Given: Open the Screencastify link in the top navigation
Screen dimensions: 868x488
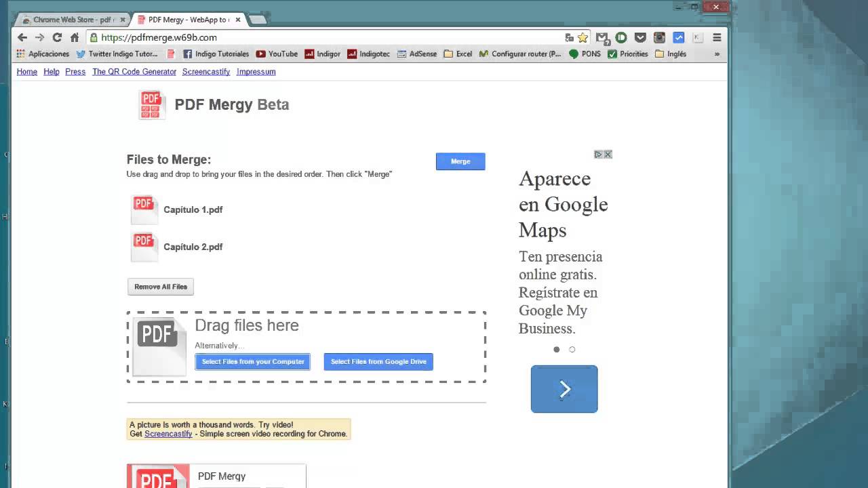Looking at the screenshot, I should [x=206, y=72].
